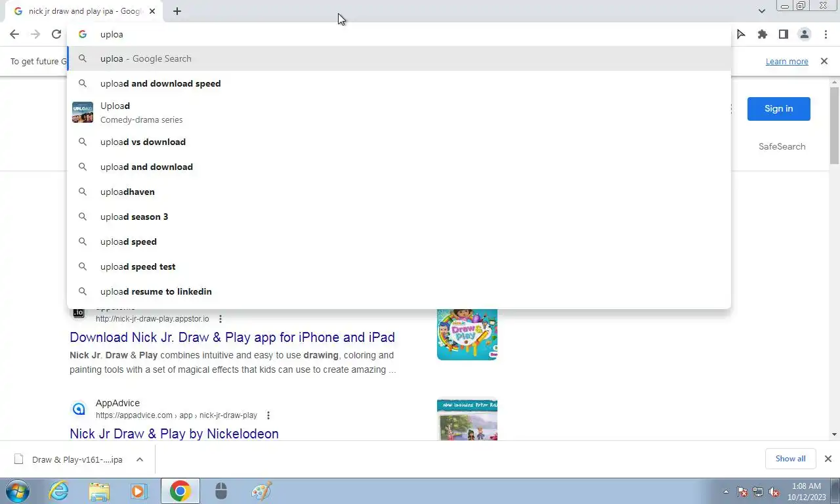Select 'upload resume to linkedin' suggestion
The image size is (840, 504).
(x=399, y=291)
